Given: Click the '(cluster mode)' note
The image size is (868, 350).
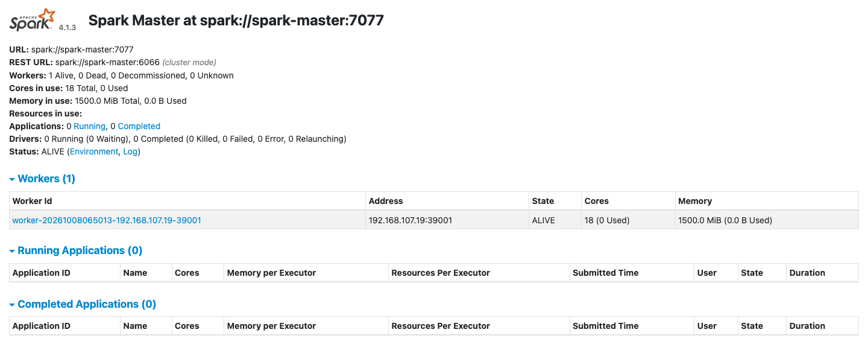Looking at the screenshot, I should pyautogui.click(x=189, y=62).
